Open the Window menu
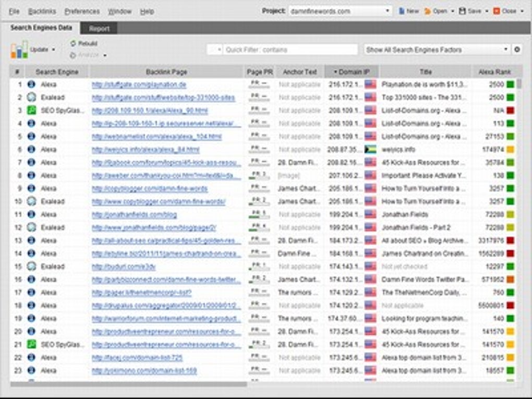The image size is (532, 399). tap(119, 11)
